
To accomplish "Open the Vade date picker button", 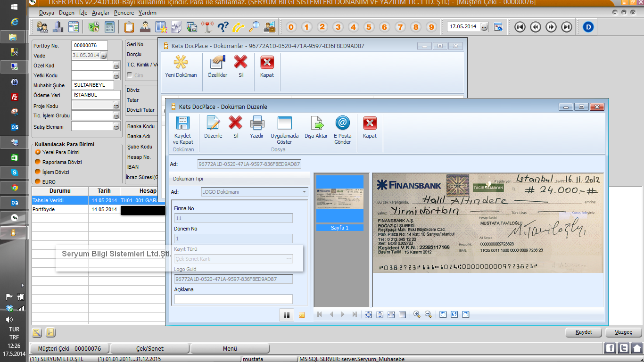I will (x=104, y=56).
